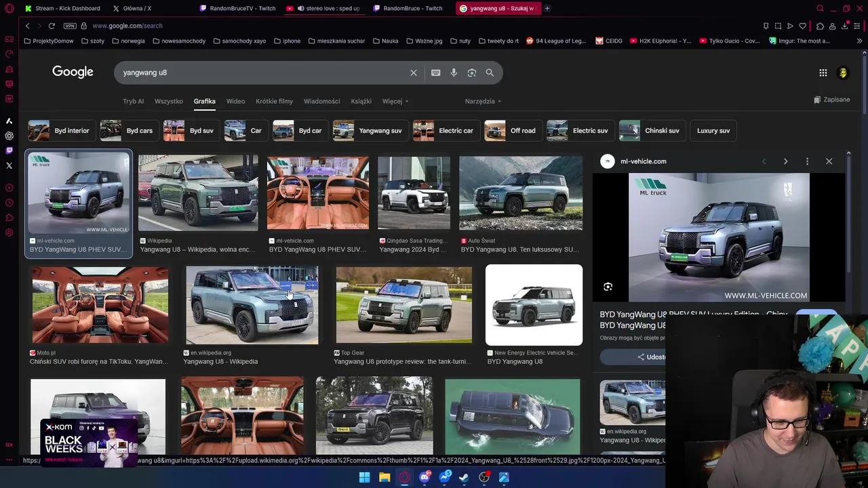
Task: Open Extensions cube icon in sidebar
Action: 9,218
